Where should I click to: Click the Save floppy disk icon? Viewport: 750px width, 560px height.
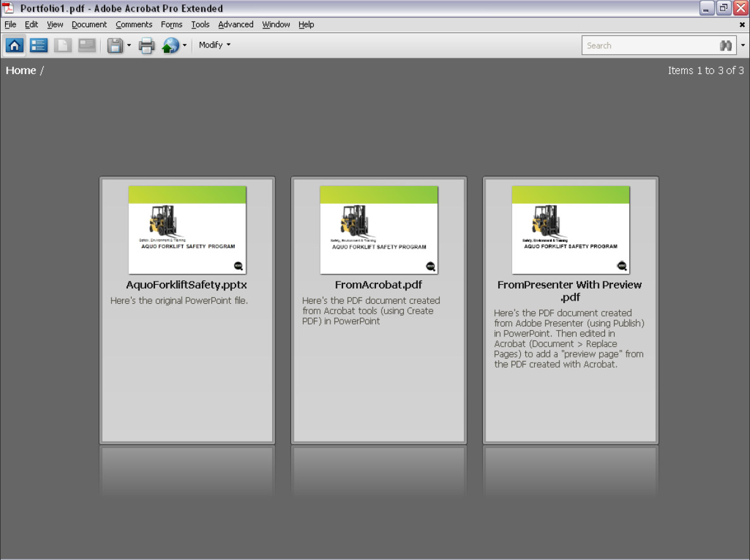coord(115,46)
